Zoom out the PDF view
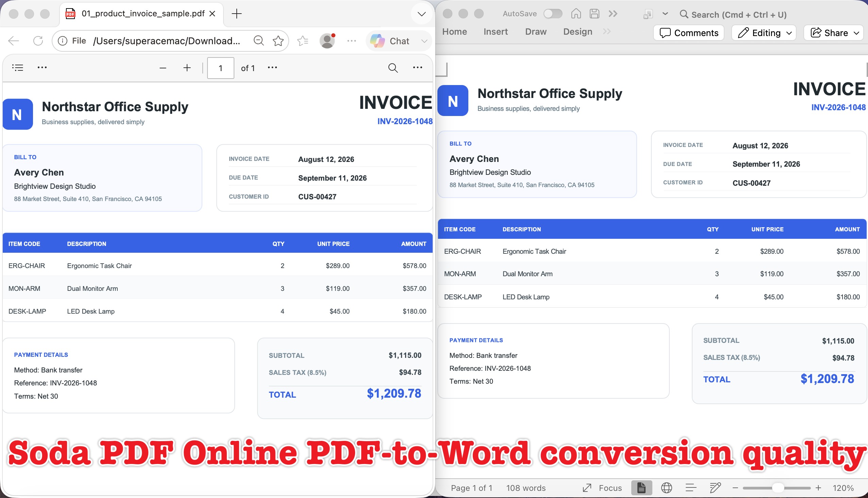The width and height of the screenshot is (868, 498). (x=163, y=68)
